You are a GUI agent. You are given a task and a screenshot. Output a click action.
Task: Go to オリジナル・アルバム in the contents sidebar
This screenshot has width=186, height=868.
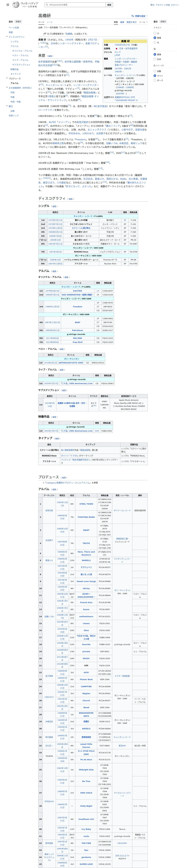22,51
